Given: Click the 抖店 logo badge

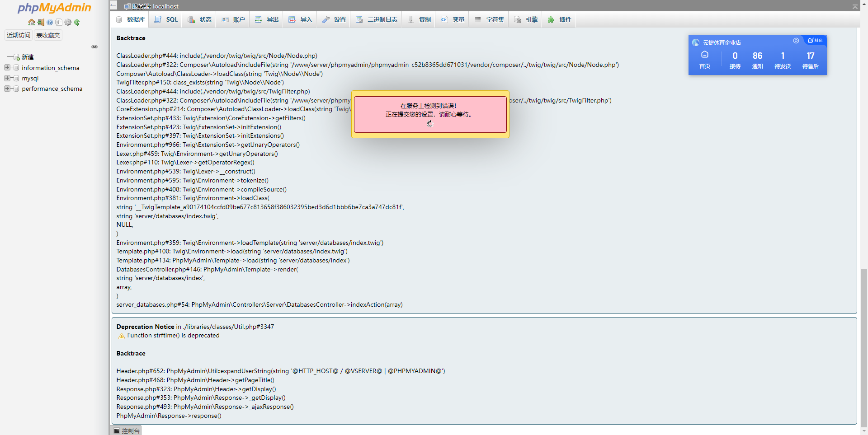Looking at the screenshot, I should tap(816, 40).
